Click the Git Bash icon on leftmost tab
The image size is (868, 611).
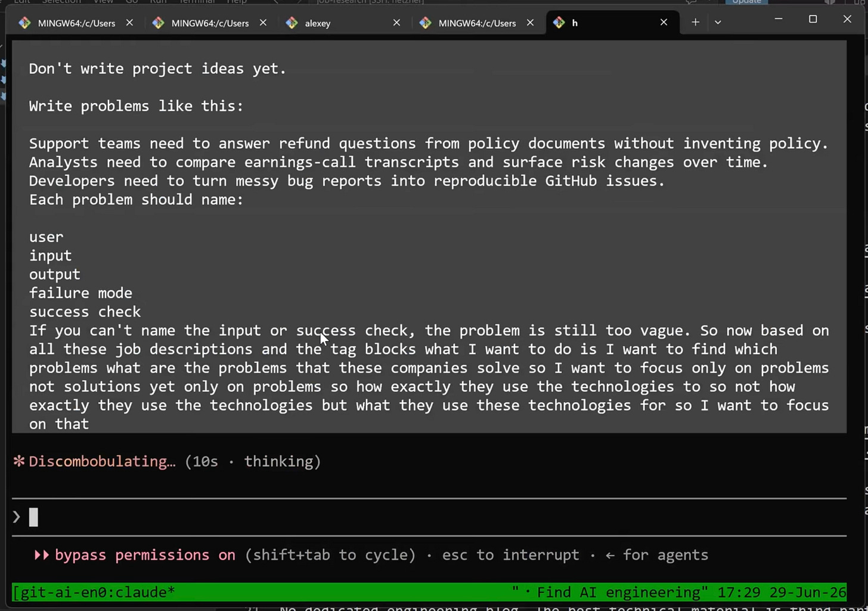[x=25, y=23]
